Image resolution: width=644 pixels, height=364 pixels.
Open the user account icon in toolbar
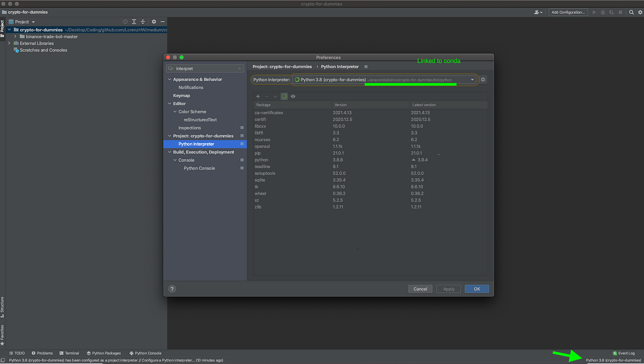point(538,12)
